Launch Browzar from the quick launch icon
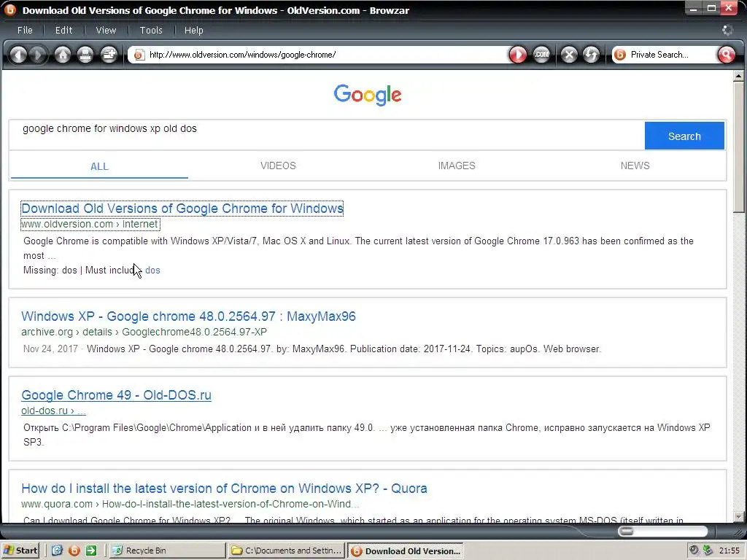747x560 pixels. (74, 551)
